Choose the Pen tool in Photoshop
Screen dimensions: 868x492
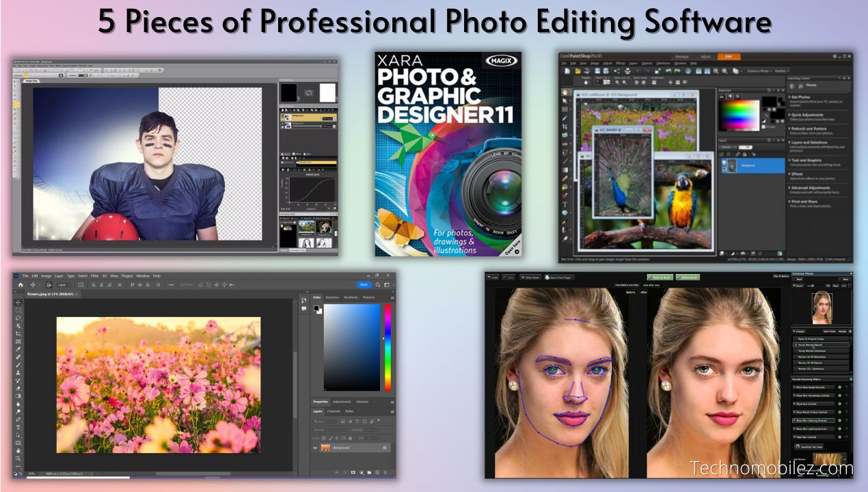click(x=18, y=420)
